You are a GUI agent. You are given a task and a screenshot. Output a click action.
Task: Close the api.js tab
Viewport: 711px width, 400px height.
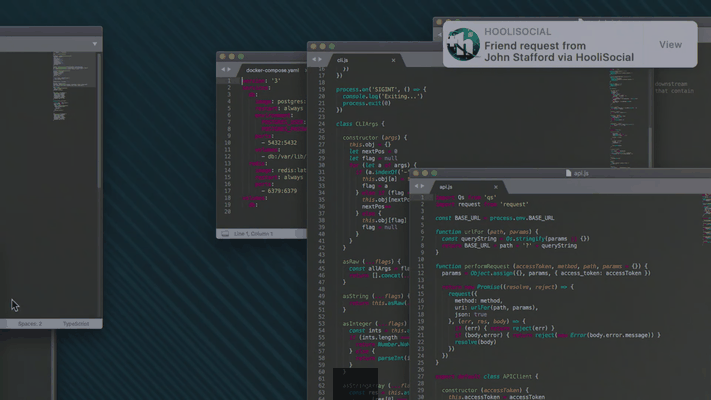click(x=496, y=187)
